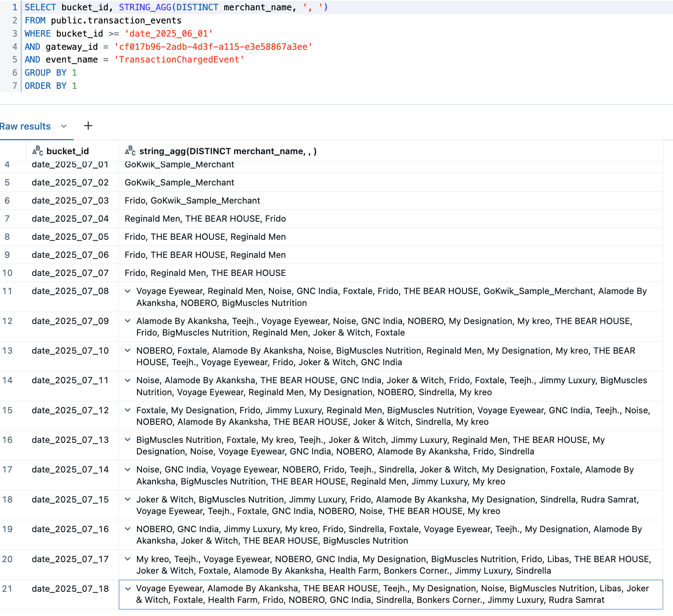Select the date_2025_07_08 bucket cell
This screenshot has width=673, height=616.
[72, 297]
